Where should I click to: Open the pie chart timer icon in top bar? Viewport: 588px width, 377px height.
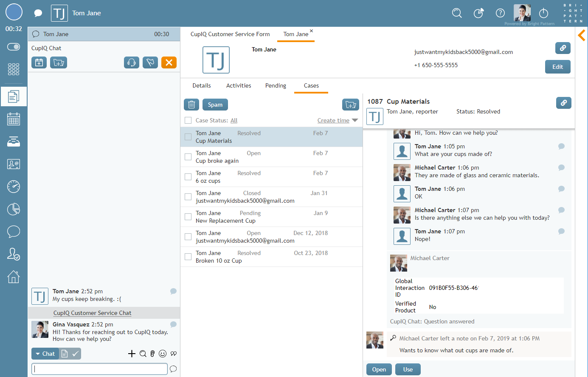[x=478, y=13]
